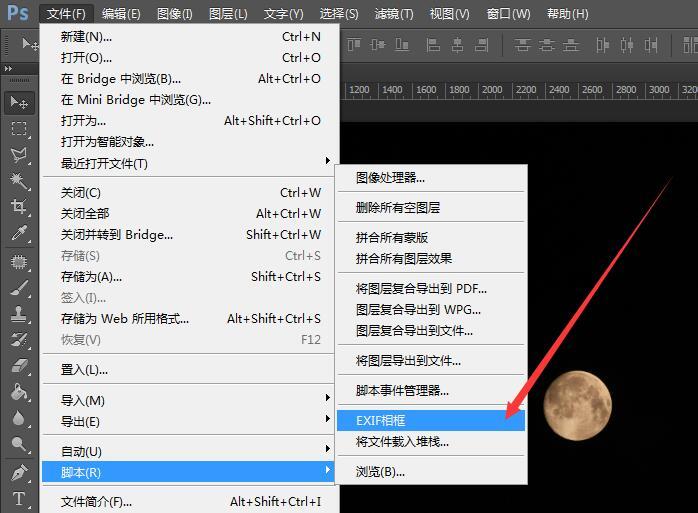Click Distribute bottom edges icon

571,45
